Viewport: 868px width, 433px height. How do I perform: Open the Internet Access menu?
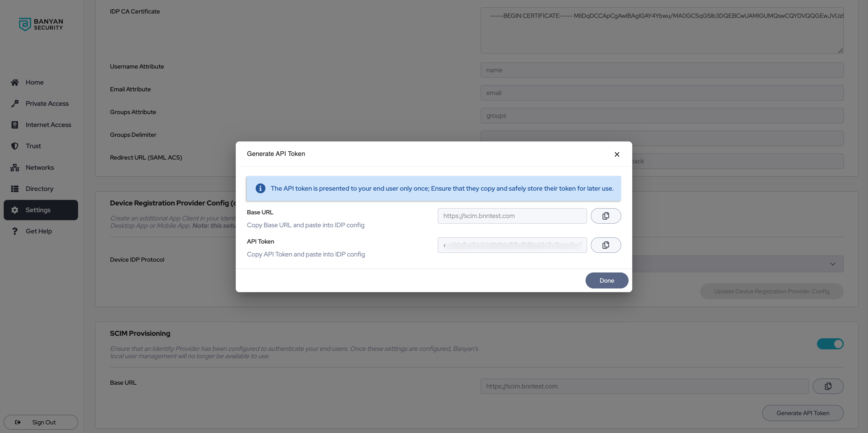(48, 125)
